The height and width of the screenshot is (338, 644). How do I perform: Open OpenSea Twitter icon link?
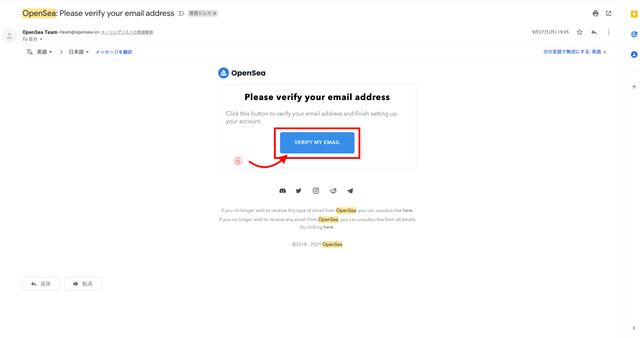[x=299, y=191]
